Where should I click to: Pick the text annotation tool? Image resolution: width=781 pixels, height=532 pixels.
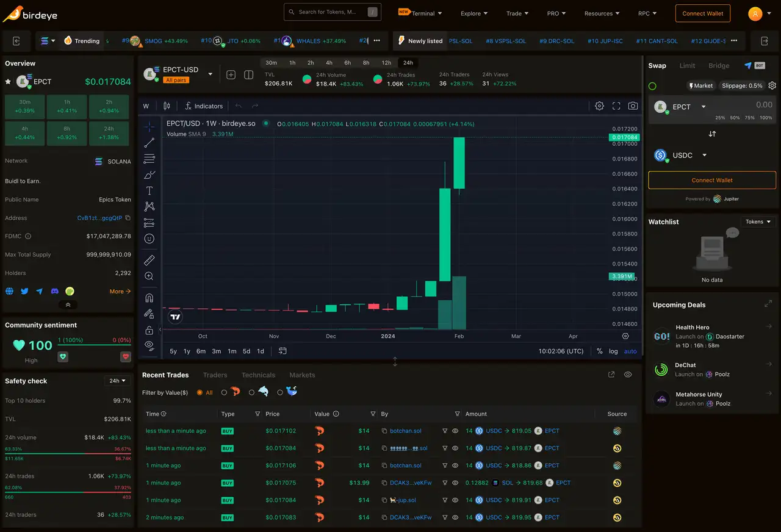tap(149, 190)
